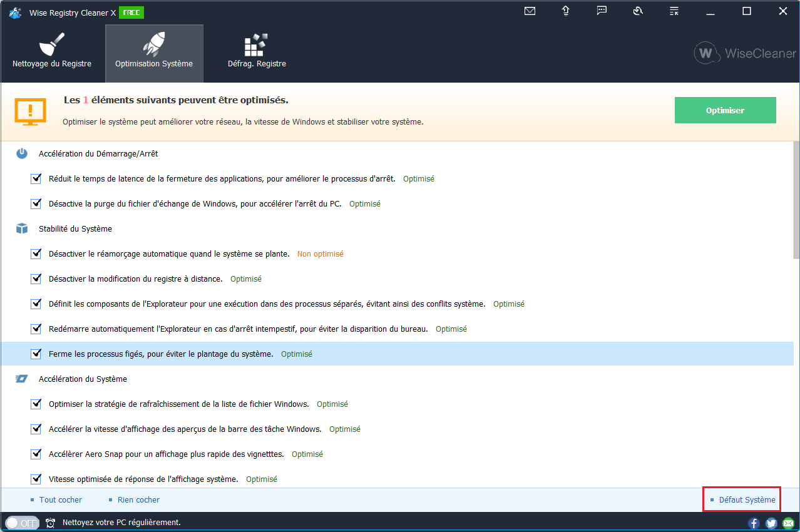Open the Facebook icon in status bar
800x532 pixels.
click(x=754, y=523)
